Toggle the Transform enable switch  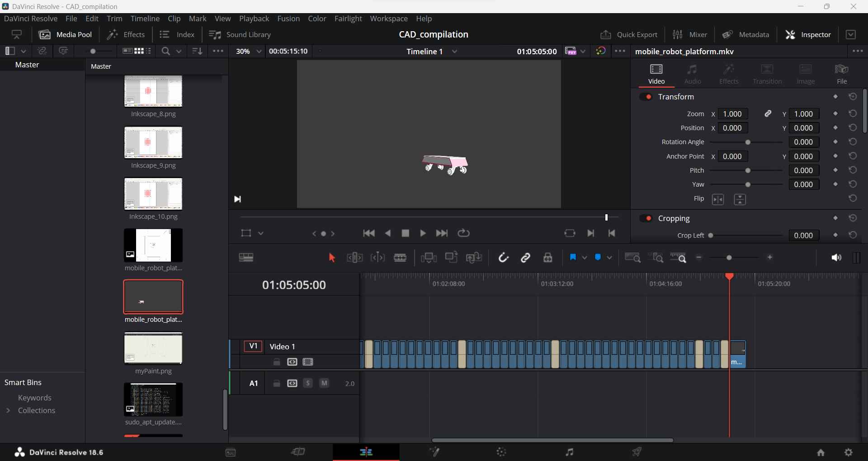pos(646,97)
